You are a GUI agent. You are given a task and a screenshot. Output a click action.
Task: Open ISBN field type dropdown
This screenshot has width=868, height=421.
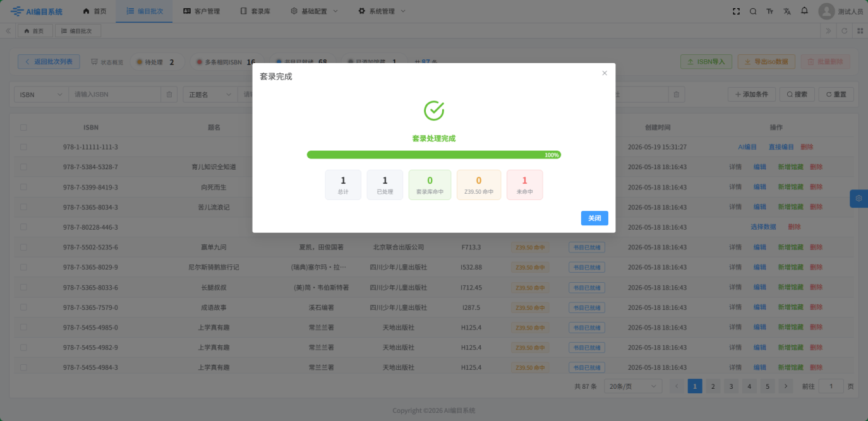(41, 95)
